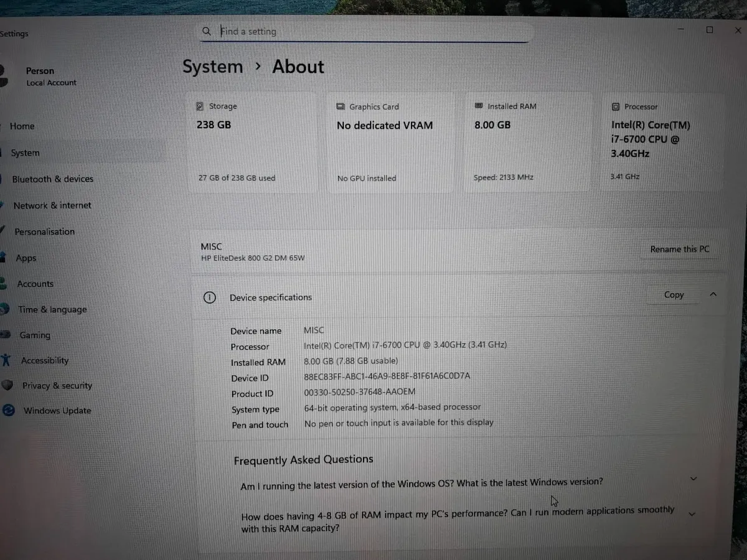Click the Processor chip icon

tap(616, 107)
